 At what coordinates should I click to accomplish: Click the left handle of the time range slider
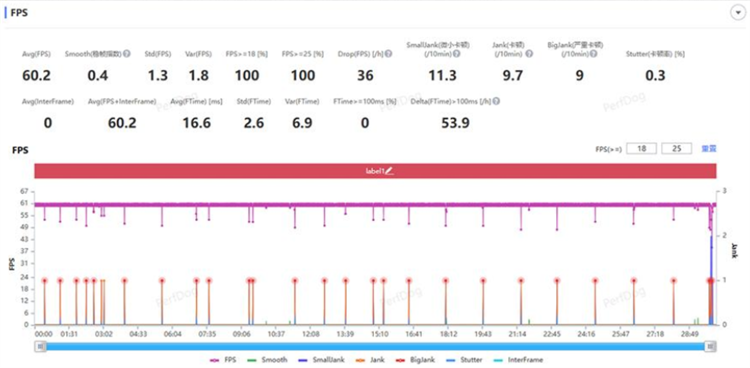pyautogui.click(x=41, y=346)
